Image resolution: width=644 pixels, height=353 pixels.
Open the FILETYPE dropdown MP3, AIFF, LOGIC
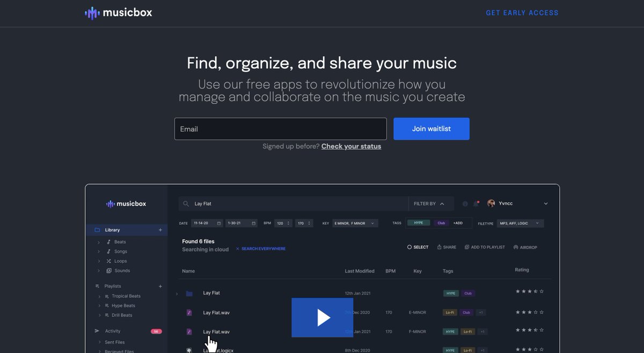[521, 223]
